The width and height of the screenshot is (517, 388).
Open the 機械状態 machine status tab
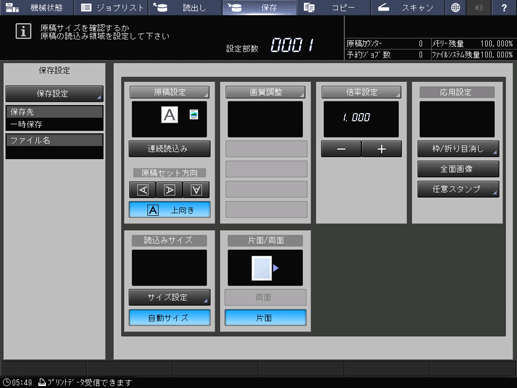pyautogui.click(x=37, y=7)
